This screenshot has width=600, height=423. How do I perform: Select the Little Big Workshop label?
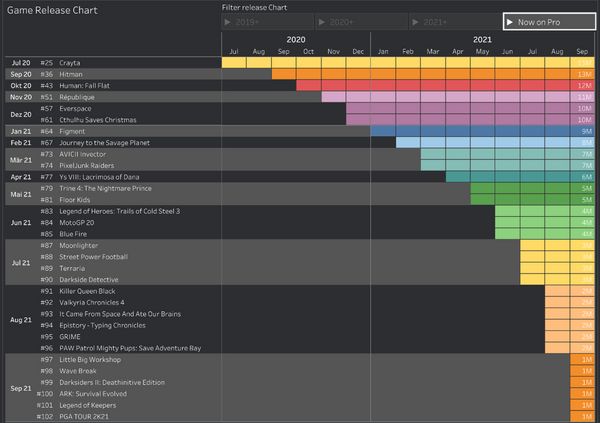pyautogui.click(x=90, y=359)
